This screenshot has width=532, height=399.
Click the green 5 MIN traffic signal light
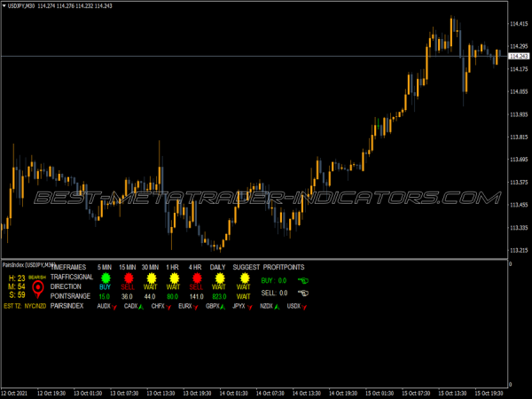pos(106,278)
